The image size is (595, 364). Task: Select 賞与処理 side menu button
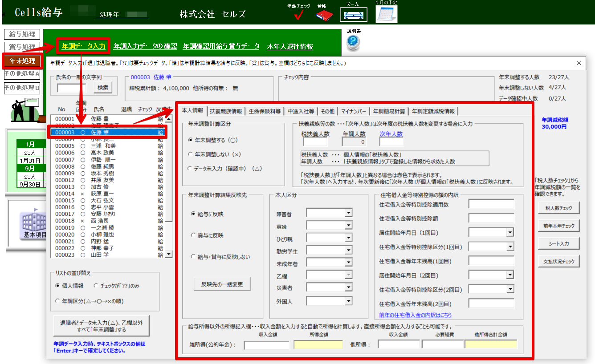point(22,47)
